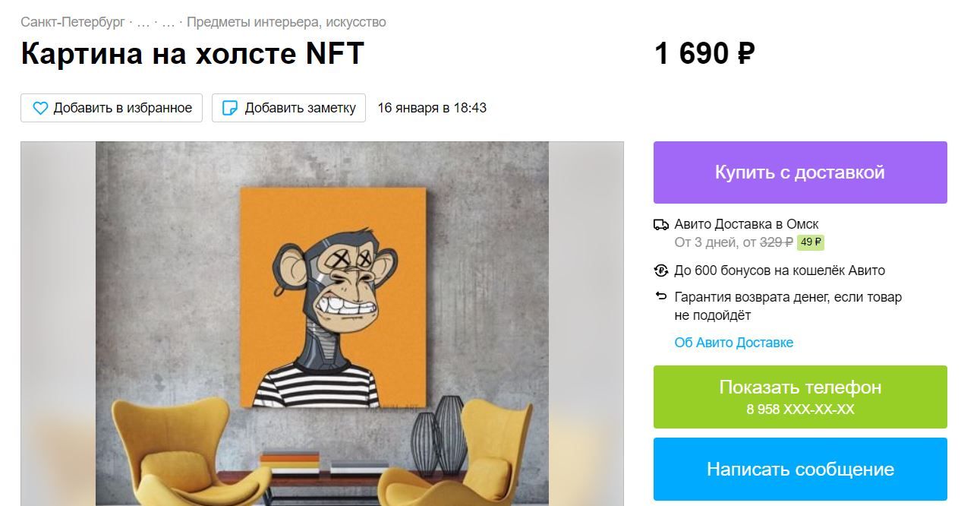
Task: Click the 'Авито Доставка в Омск' text
Action: click(746, 224)
